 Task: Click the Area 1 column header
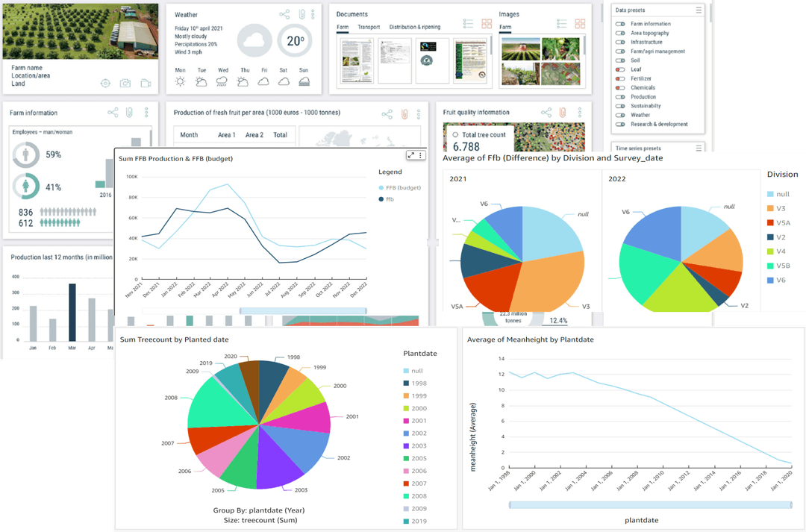(227, 134)
